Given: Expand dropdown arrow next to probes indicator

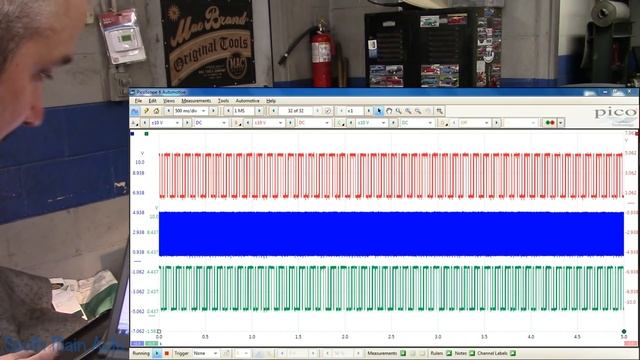Looking at the screenshot, I should (561, 123).
